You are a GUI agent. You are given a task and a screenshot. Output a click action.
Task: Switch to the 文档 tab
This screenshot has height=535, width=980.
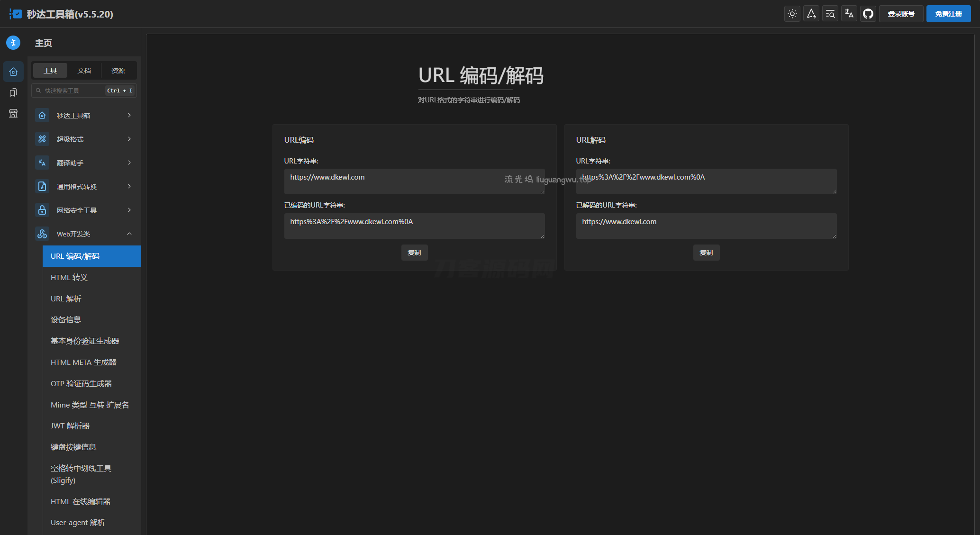(84, 71)
